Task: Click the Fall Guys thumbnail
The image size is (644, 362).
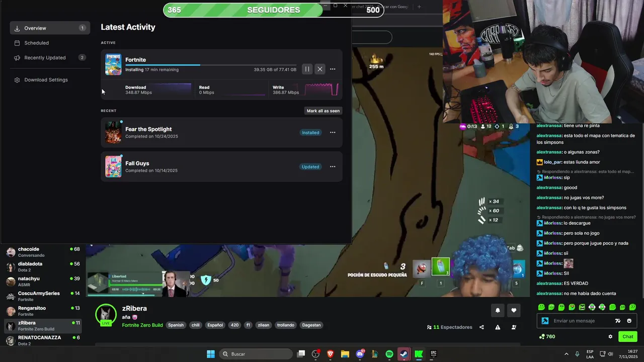Action: [x=113, y=167]
